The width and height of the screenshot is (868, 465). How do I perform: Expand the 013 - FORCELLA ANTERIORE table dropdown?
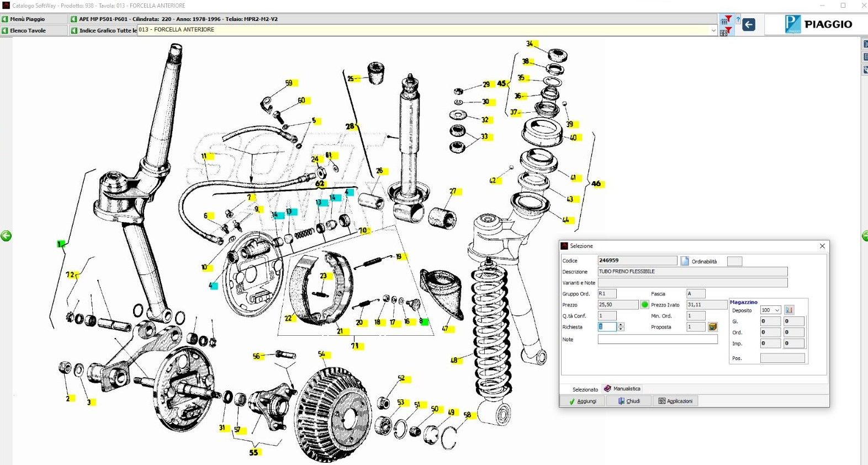(x=713, y=30)
